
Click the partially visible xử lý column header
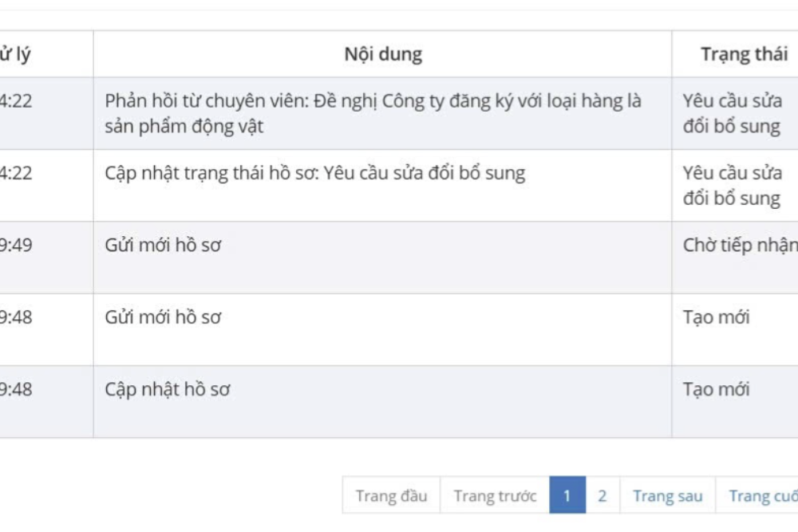16,54
